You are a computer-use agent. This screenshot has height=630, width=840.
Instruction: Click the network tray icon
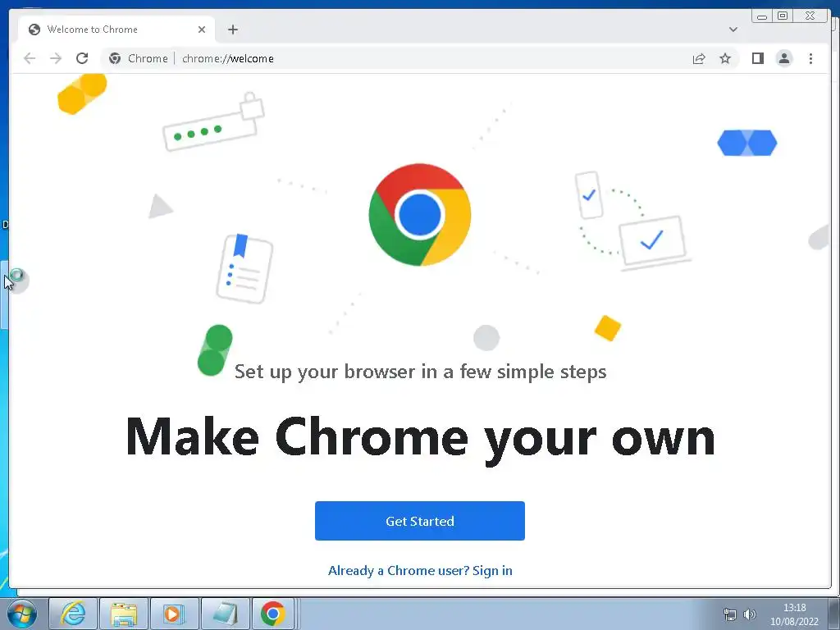[x=729, y=614]
